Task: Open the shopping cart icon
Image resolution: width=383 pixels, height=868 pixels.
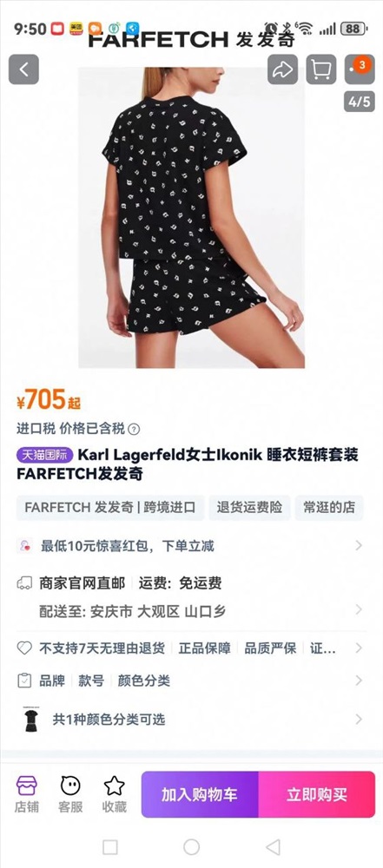Action: click(x=321, y=69)
